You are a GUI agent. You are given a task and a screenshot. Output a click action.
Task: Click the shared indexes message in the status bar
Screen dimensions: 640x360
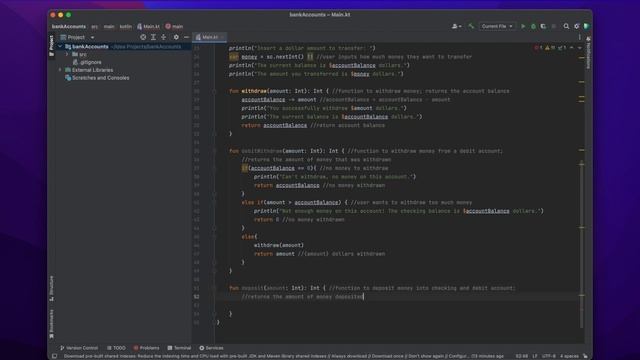(x=284, y=356)
